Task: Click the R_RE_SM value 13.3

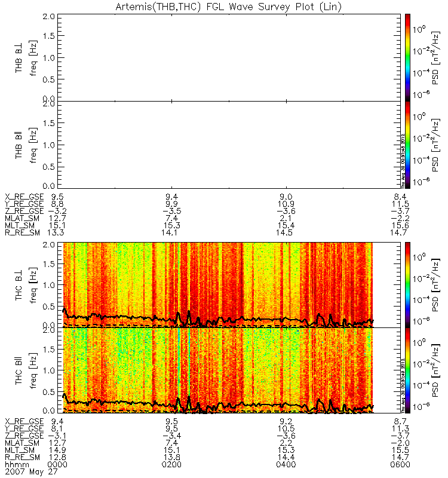Action: coord(56,233)
